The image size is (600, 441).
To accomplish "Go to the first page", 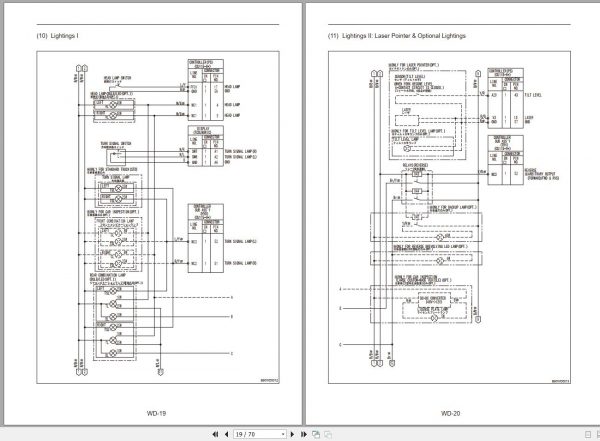I will pyautogui.click(x=215, y=434).
